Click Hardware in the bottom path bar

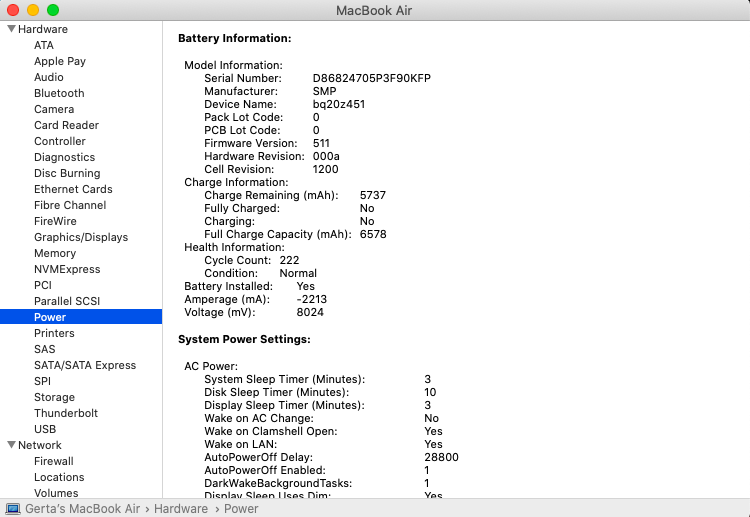click(x=181, y=509)
